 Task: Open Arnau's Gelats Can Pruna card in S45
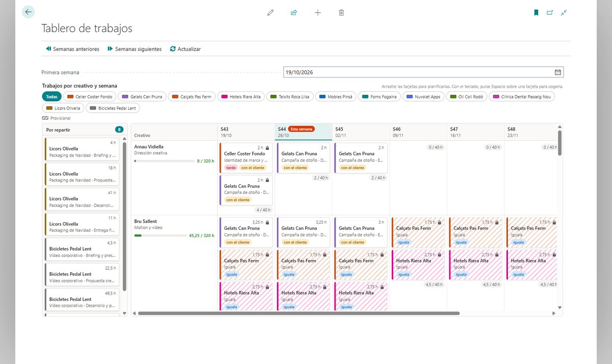coord(361,158)
